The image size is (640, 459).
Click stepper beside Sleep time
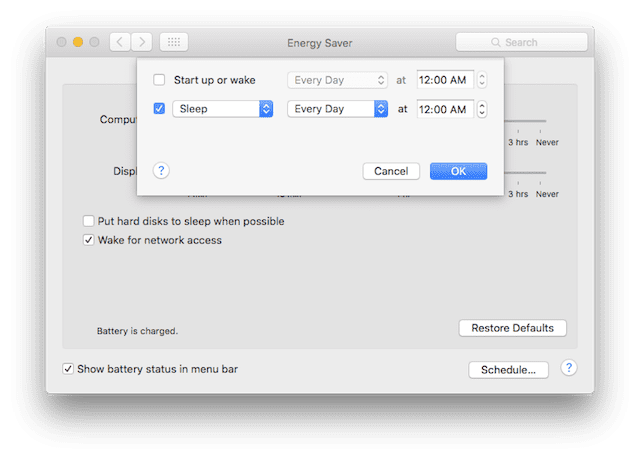click(x=482, y=109)
